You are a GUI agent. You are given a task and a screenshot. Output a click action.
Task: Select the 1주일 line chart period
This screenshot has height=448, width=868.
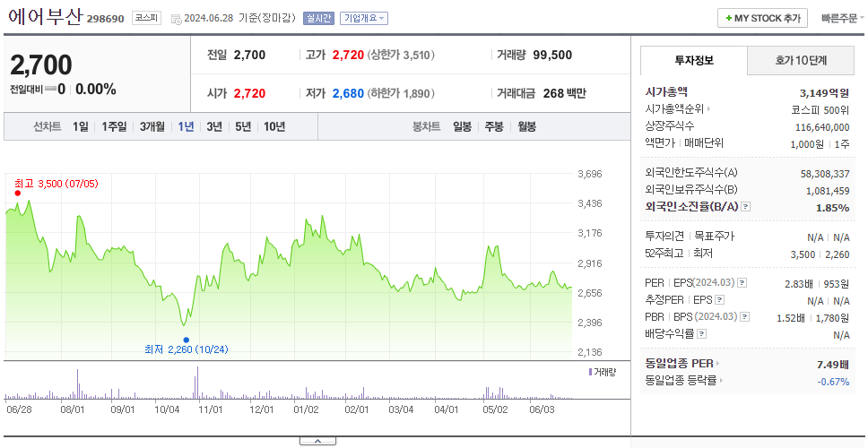pos(114,126)
